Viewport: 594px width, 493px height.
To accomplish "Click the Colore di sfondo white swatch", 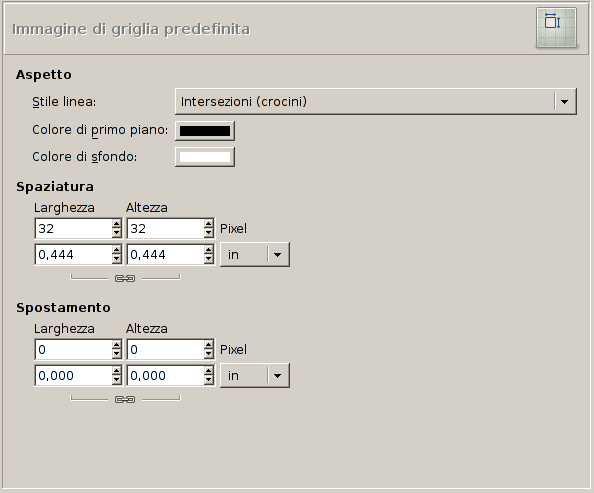I will coord(205,157).
